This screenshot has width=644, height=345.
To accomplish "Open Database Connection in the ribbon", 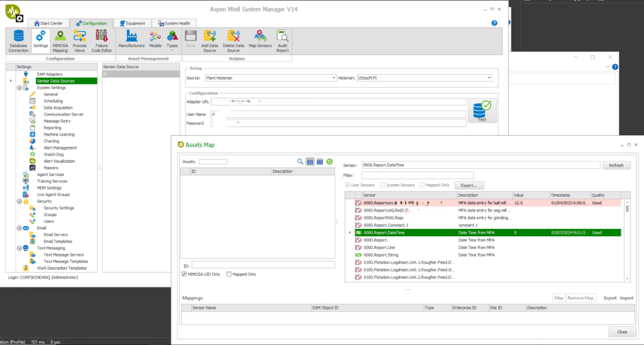I will (x=18, y=41).
